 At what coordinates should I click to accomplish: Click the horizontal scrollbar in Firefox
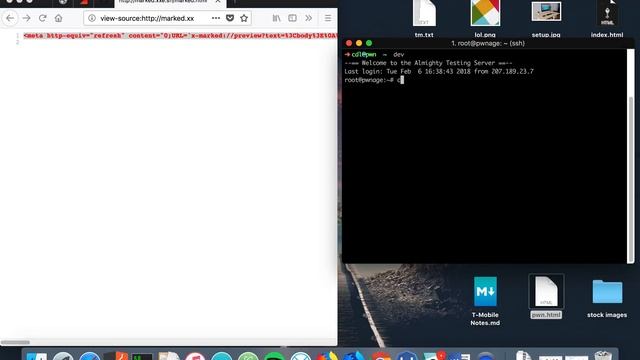[x=15, y=342]
